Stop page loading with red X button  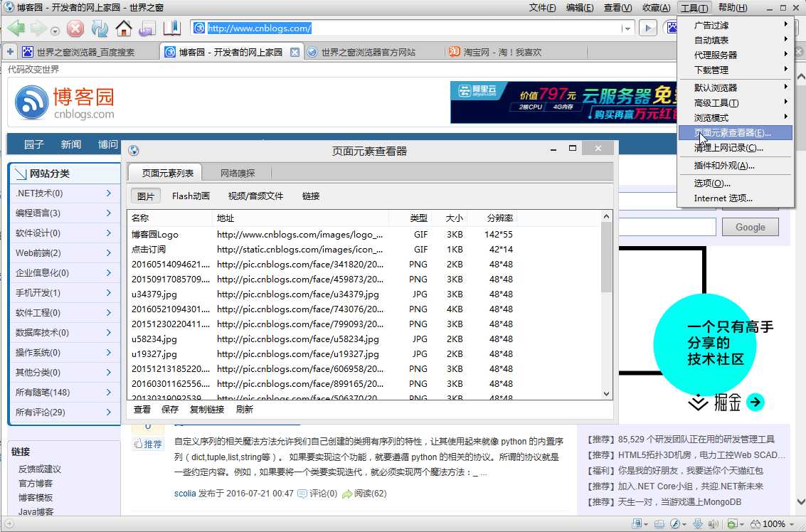click(75, 28)
